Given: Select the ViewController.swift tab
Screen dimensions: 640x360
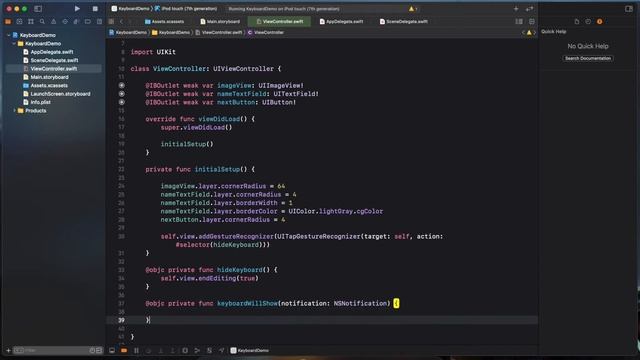Looking at the screenshot, I should pyautogui.click(x=280, y=21).
